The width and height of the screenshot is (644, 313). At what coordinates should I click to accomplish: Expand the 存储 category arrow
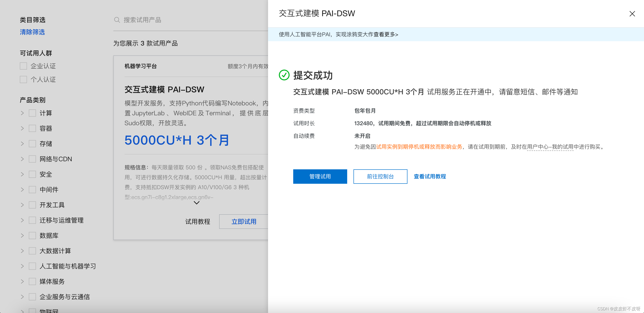click(x=22, y=144)
